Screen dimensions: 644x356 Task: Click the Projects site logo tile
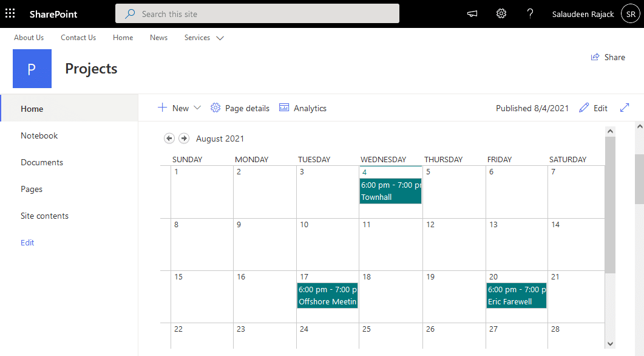32,69
